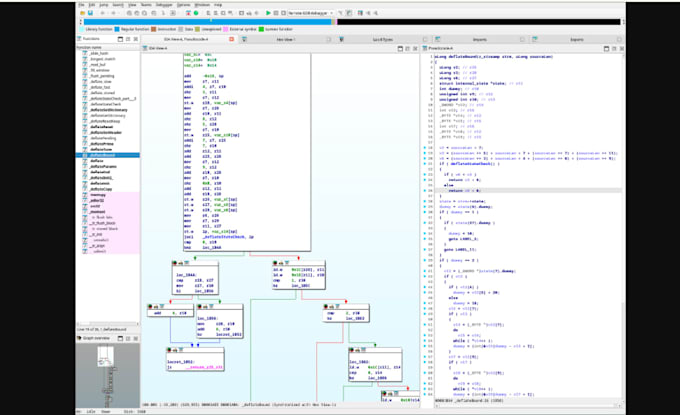This screenshot has height=415, width=680.
Task: Close the Functions panel
Action: tap(135, 39)
